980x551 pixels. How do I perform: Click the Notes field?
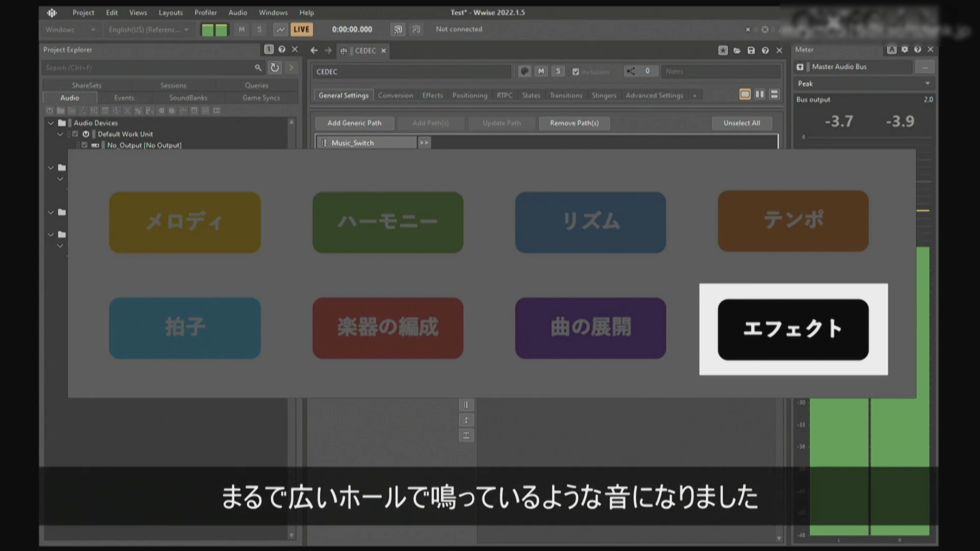tap(720, 72)
